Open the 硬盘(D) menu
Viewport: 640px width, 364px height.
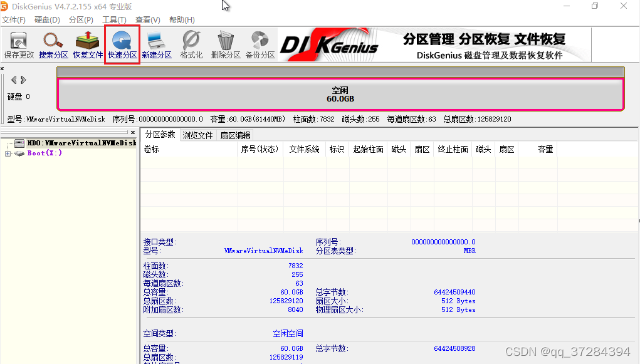pos(47,20)
